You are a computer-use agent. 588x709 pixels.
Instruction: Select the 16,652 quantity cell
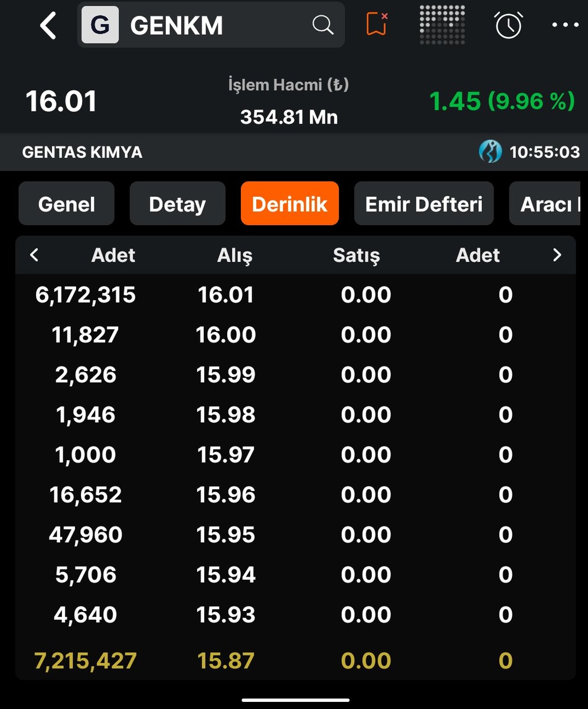coord(86,495)
